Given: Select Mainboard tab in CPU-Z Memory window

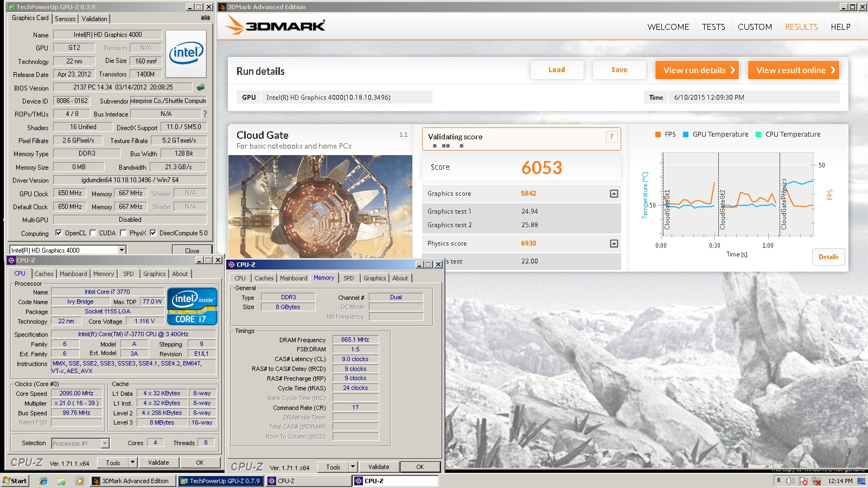Looking at the screenshot, I should [x=293, y=278].
